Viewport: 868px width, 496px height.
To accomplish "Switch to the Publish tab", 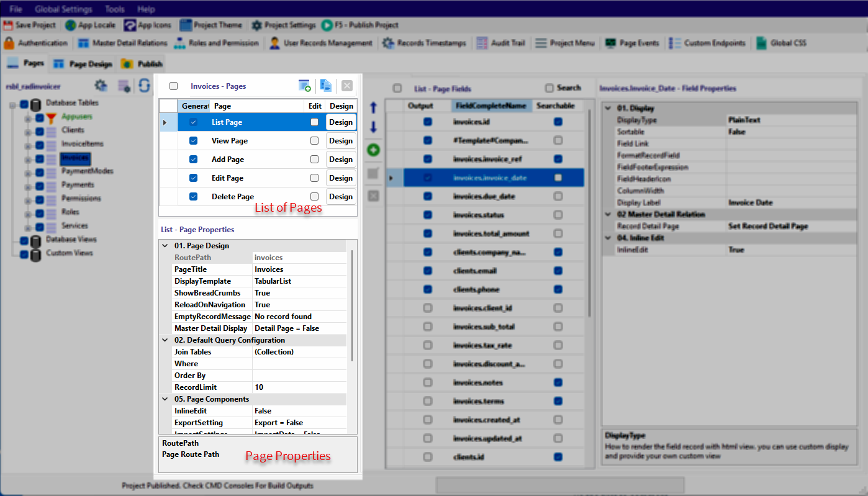I will point(142,64).
